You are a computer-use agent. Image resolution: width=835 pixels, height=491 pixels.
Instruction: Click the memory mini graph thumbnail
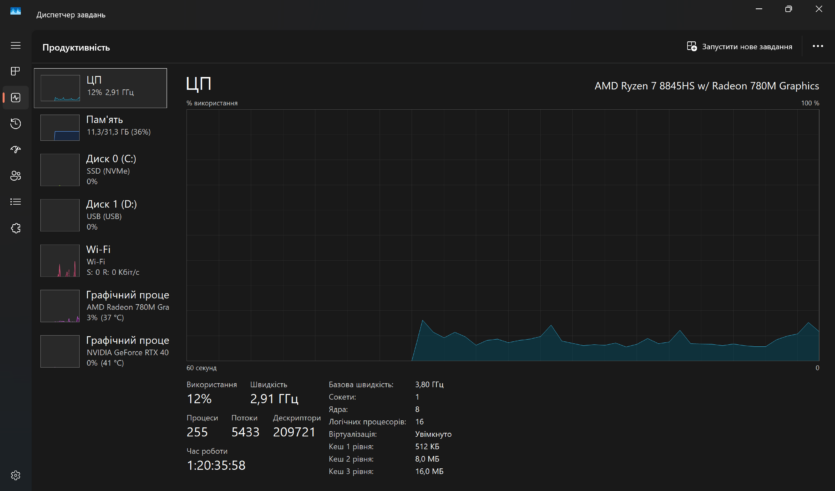tap(60, 127)
